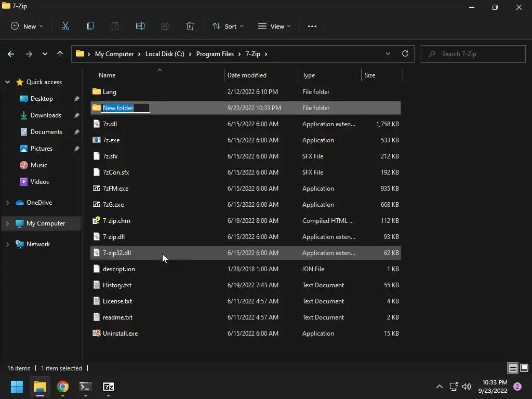
Task: Select Music in Quick access
Action: tap(38, 165)
